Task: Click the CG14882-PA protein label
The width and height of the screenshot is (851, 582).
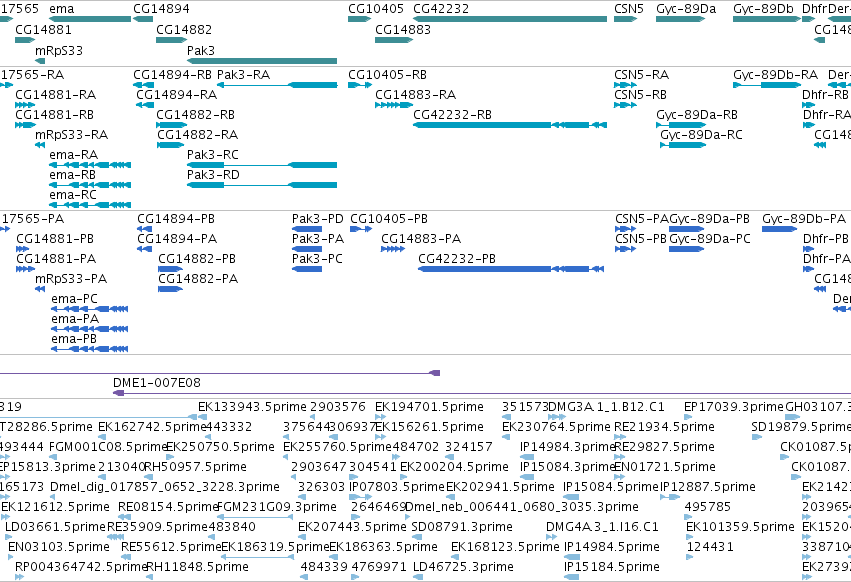Action: click(198, 279)
